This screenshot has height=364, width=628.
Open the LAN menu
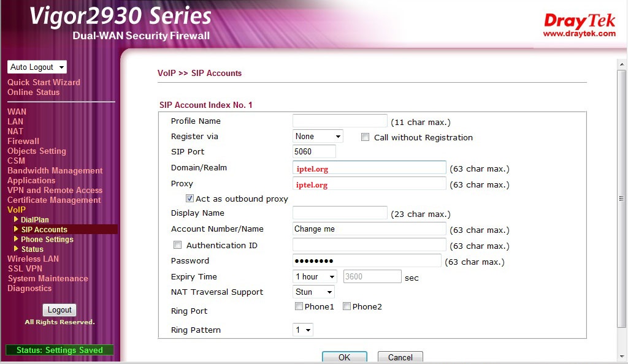15,121
